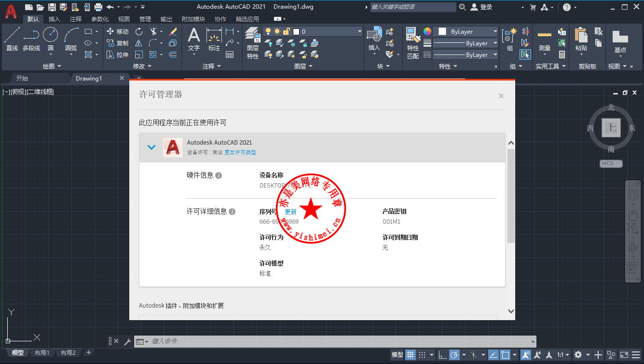Switch to the Insert (插入) ribbon tab
The image size is (644, 364).
pyautogui.click(x=55, y=19)
